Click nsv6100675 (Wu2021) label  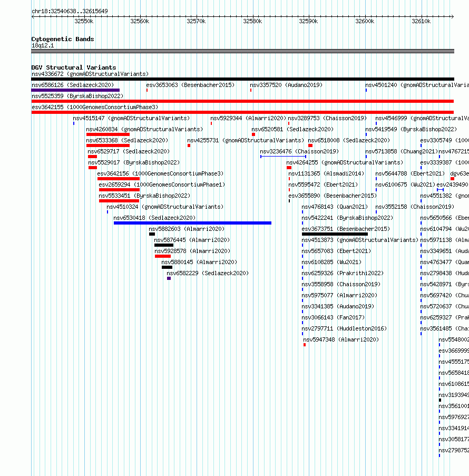coord(406,185)
